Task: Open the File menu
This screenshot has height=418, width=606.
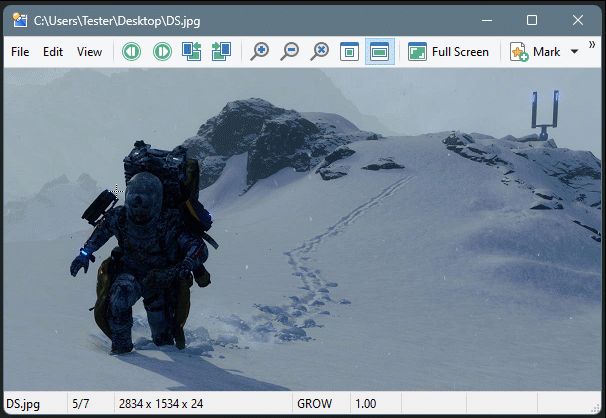Action: [x=20, y=52]
